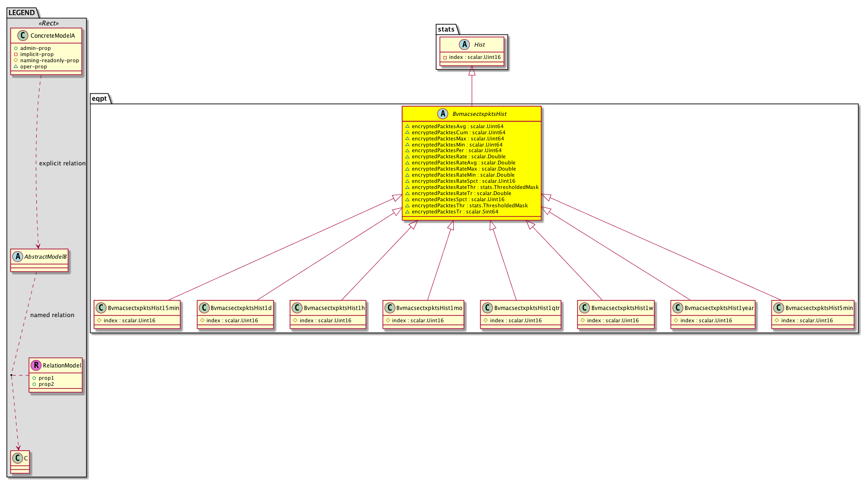868x482 pixels.
Task: Click the BvmacsectxpktsHist1mo class name
Action: [x=429, y=308]
